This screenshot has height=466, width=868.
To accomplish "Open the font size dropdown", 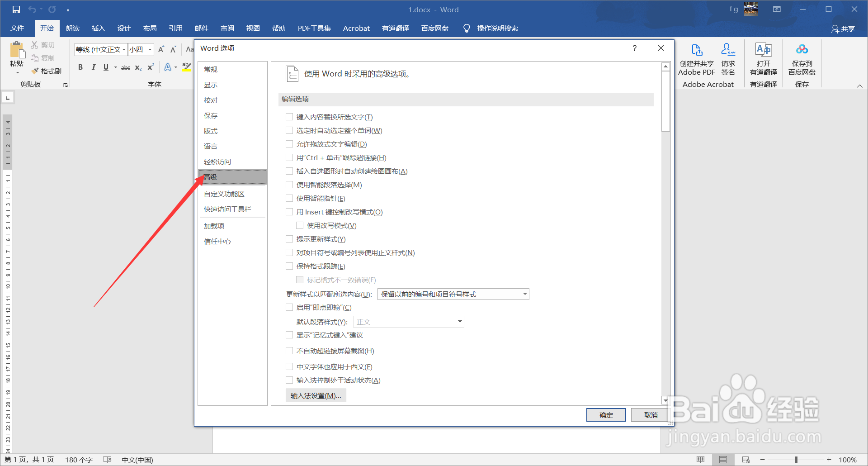I will click(x=150, y=50).
